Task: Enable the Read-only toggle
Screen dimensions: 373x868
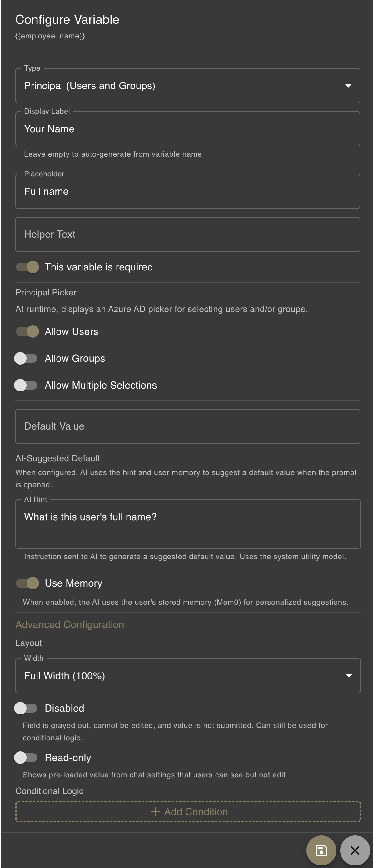Action: (27, 758)
